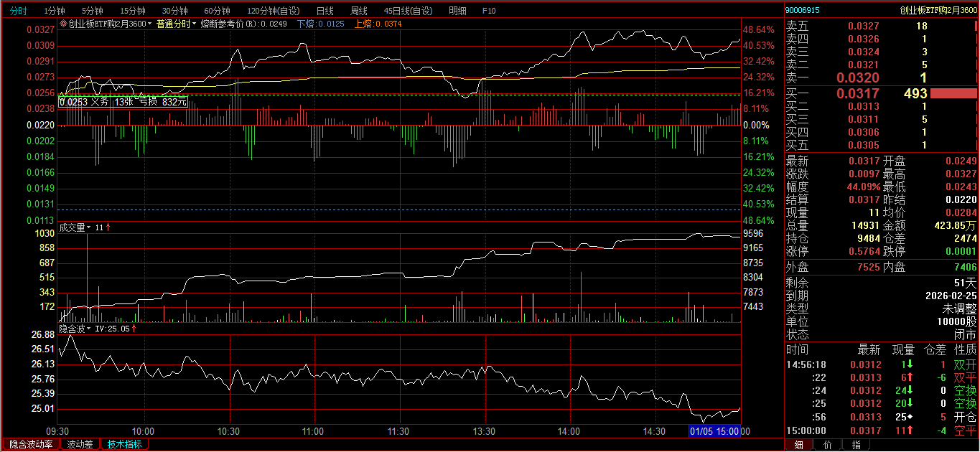Click the 内盘 7406 value
Viewport: 980px width, 452px height.
tap(965, 267)
